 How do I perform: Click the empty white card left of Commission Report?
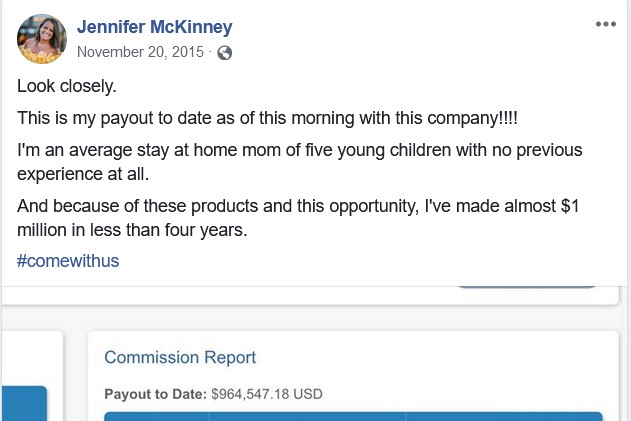click(32, 358)
